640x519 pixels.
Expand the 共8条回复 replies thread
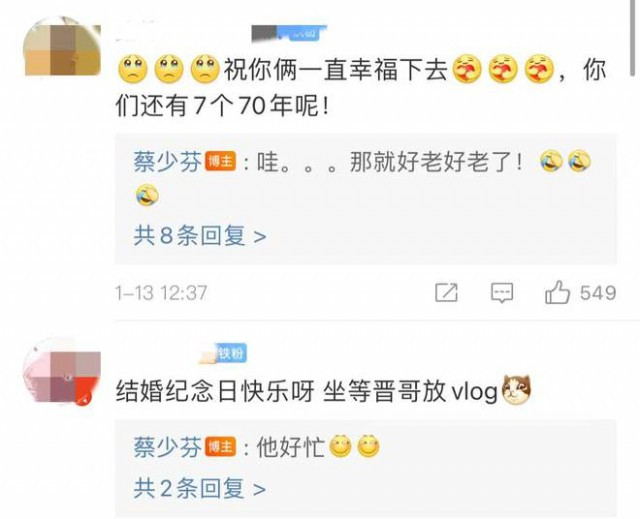pyautogui.click(x=200, y=236)
